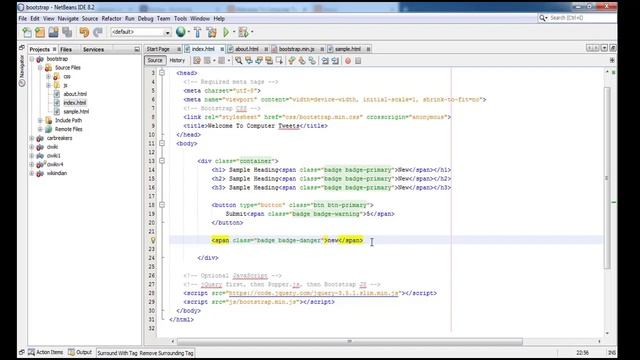This screenshot has height=360, width=640.
Task: Open the Team menu
Action: tap(163, 19)
